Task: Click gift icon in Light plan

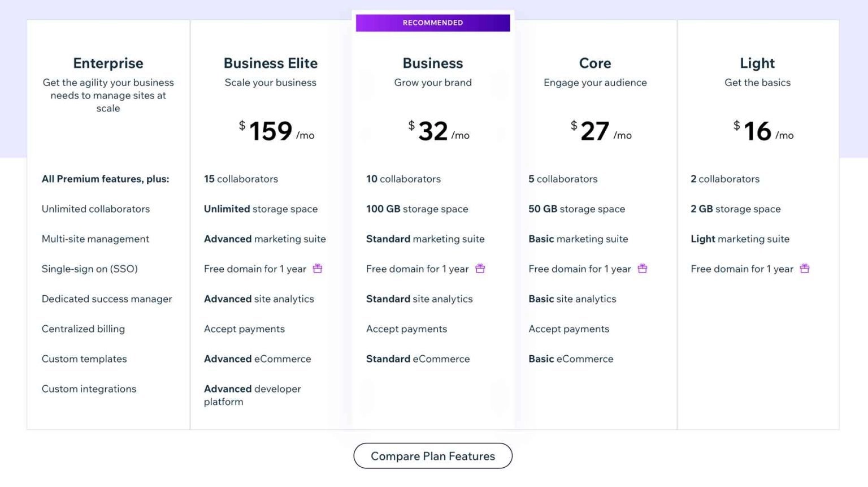Action: pos(805,269)
